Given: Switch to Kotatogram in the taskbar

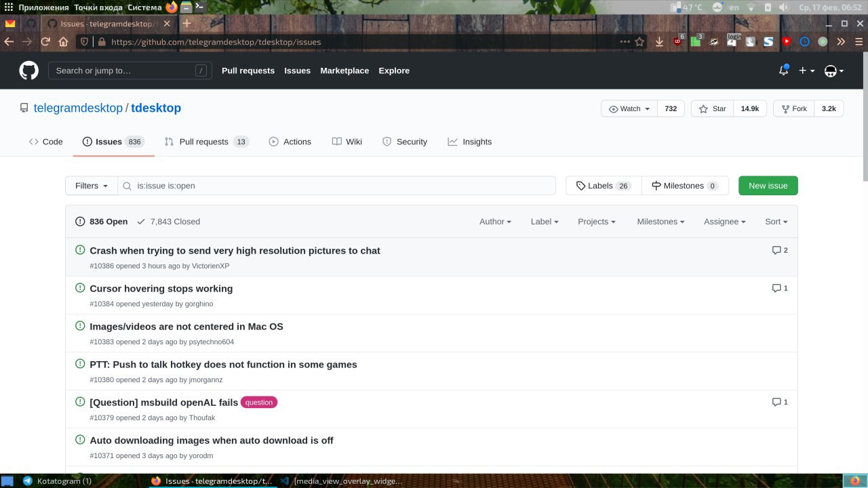Looking at the screenshot, I should 58,481.
